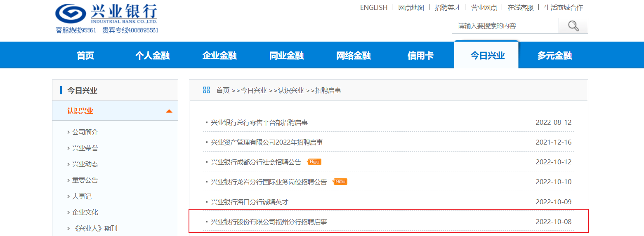The image size is (644, 236).
Task: Open 在线客服 top link
Action: coord(521,7)
